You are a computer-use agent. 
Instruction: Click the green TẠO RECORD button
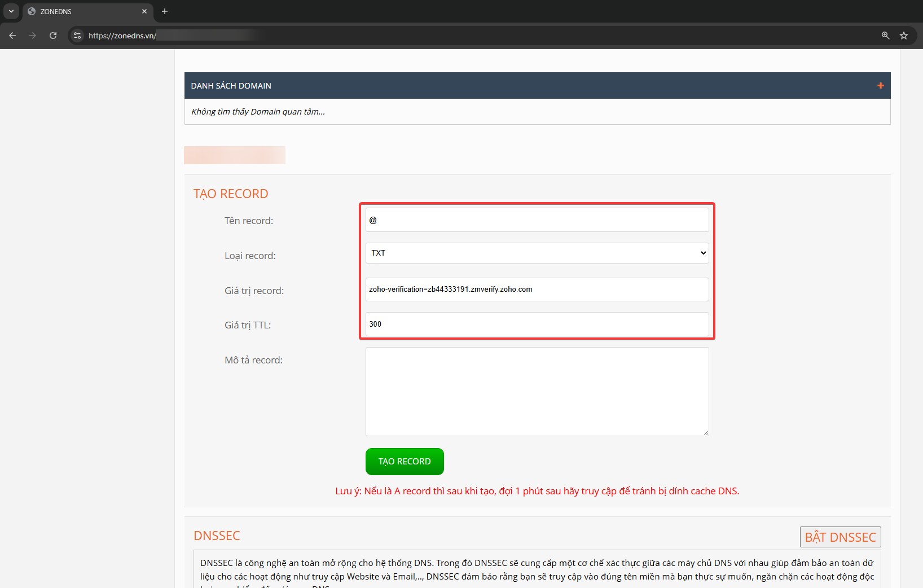pyautogui.click(x=405, y=462)
